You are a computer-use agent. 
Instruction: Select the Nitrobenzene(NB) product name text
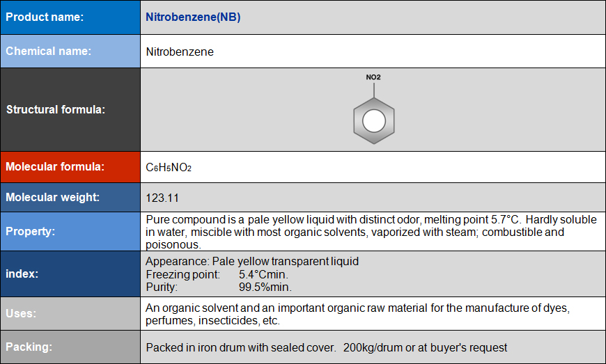(x=193, y=17)
